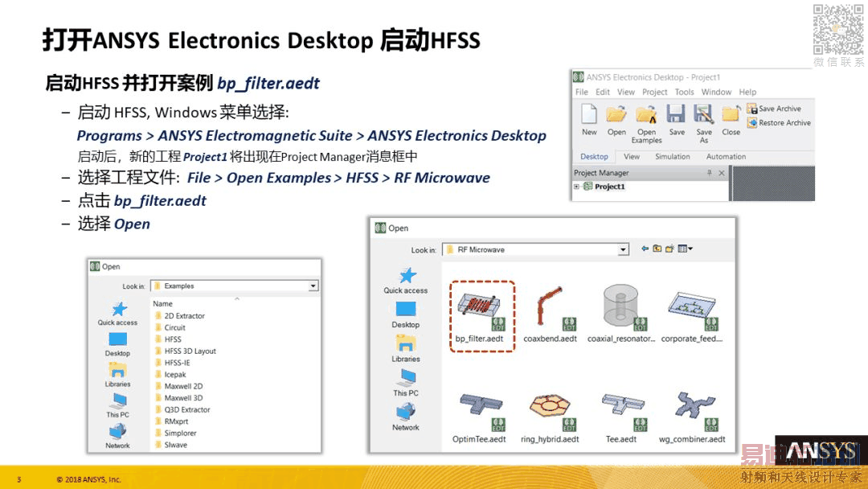
Task: Open the Help menu
Action: pos(747,92)
